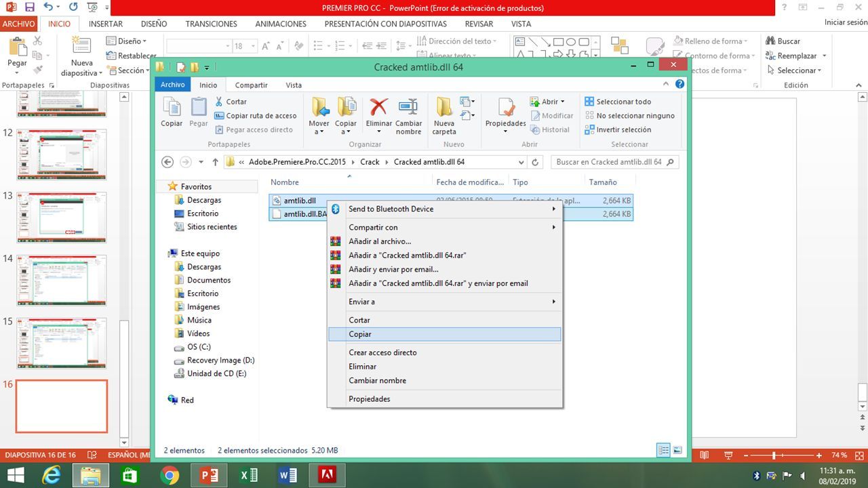
Task: Click Invertir selección
Action: (x=618, y=129)
